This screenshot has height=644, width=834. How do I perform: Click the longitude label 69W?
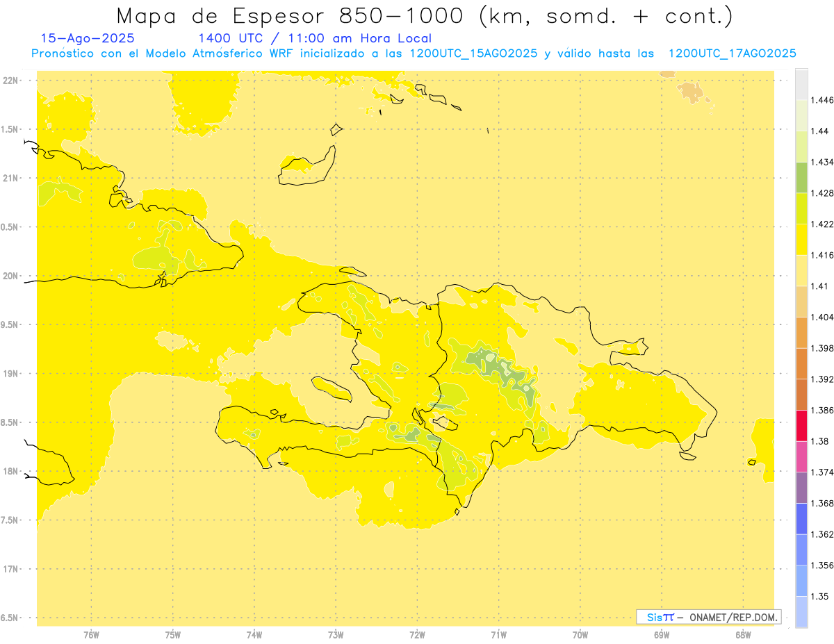click(662, 634)
